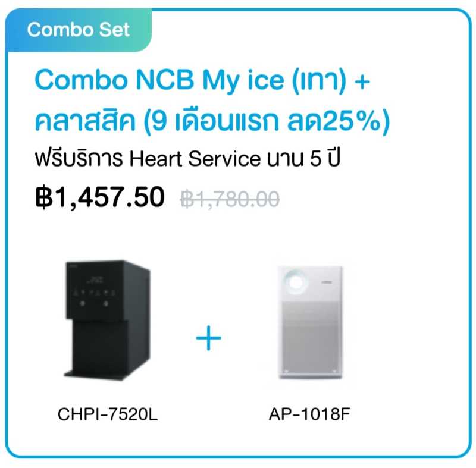The image size is (476, 468).
Task: Click the crossed-out ฿1,780.00 original price
Action: [x=230, y=199]
